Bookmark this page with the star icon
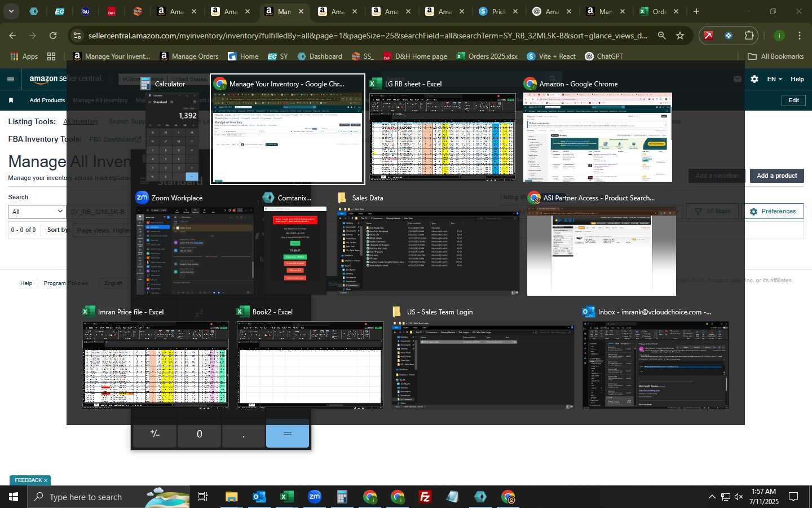Screen dimensions: 812x508 680,36
